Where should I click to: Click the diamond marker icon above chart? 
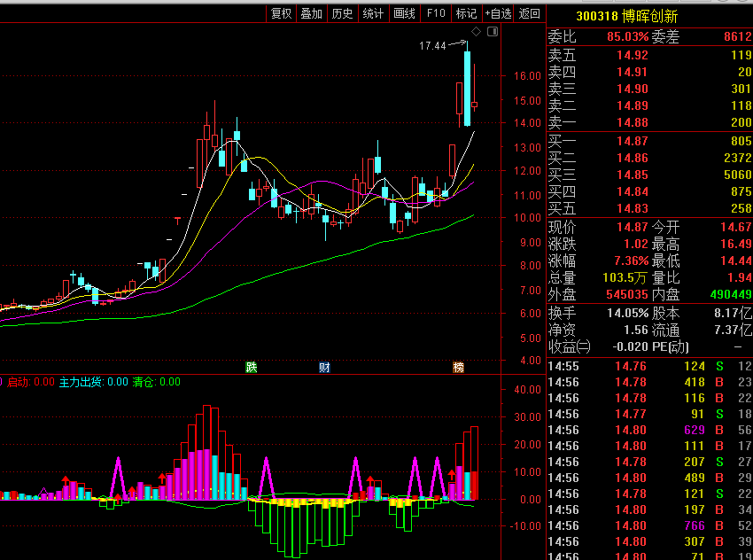pos(476,32)
